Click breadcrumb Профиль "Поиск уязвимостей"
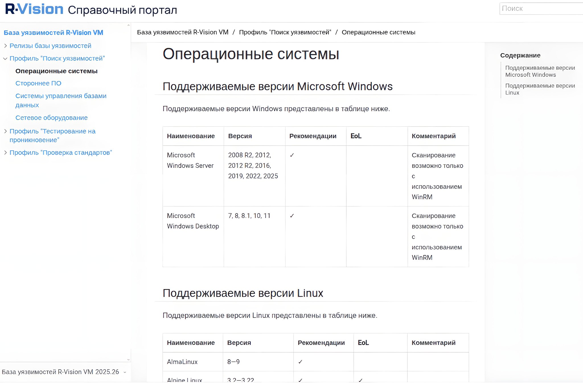Viewport: 583px width, 392px height. 285,32
